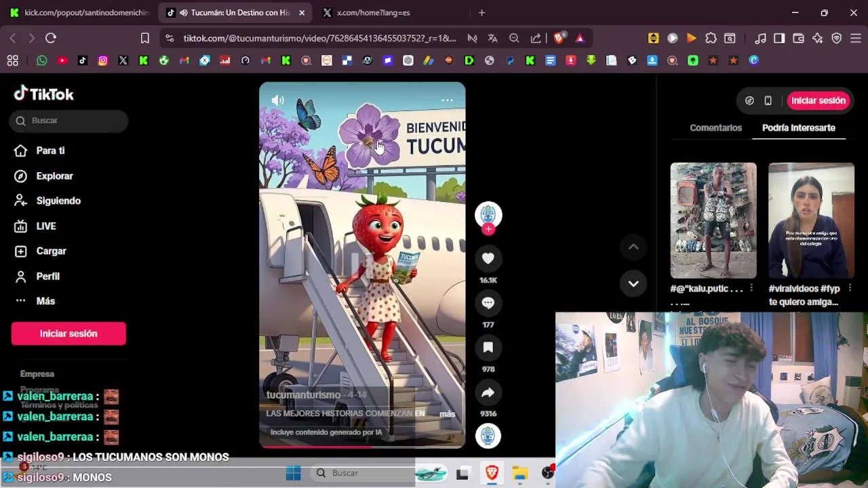Viewport: 868px width, 488px height.
Task: Click the sidebar Iniciar sesión button
Action: click(x=68, y=333)
